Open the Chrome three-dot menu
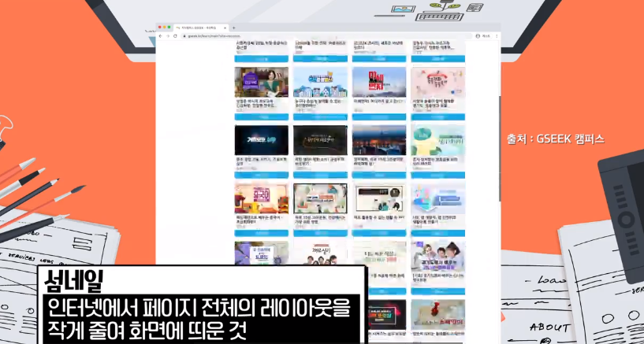644x344 pixels. point(497,36)
